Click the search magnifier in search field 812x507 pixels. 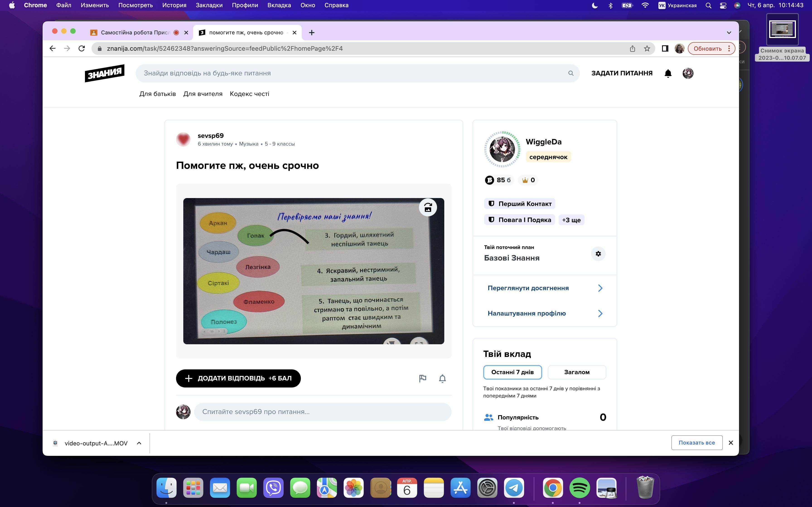pyautogui.click(x=571, y=73)
